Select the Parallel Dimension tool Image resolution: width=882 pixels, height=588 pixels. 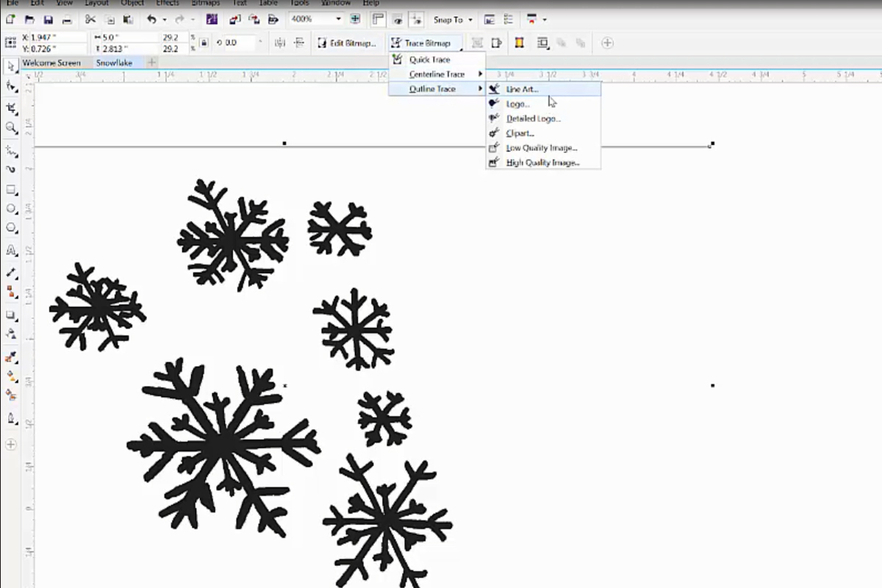pos(11,272)
